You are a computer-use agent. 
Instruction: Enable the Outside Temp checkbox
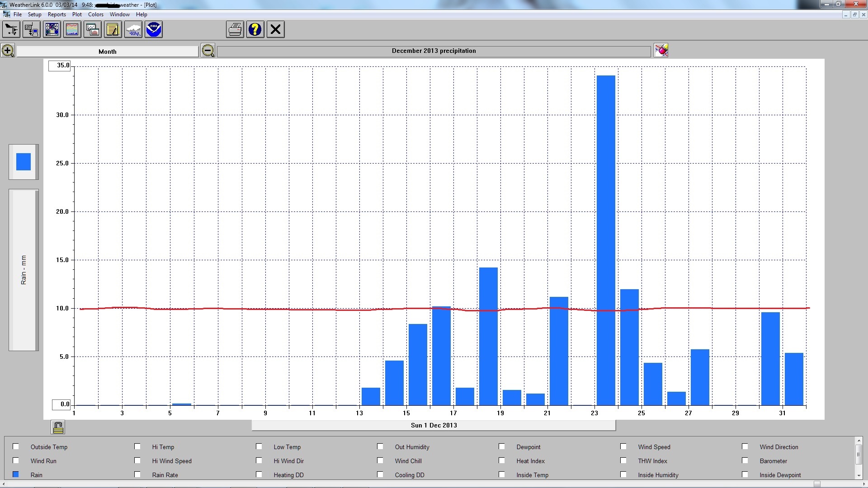(16, 446)
